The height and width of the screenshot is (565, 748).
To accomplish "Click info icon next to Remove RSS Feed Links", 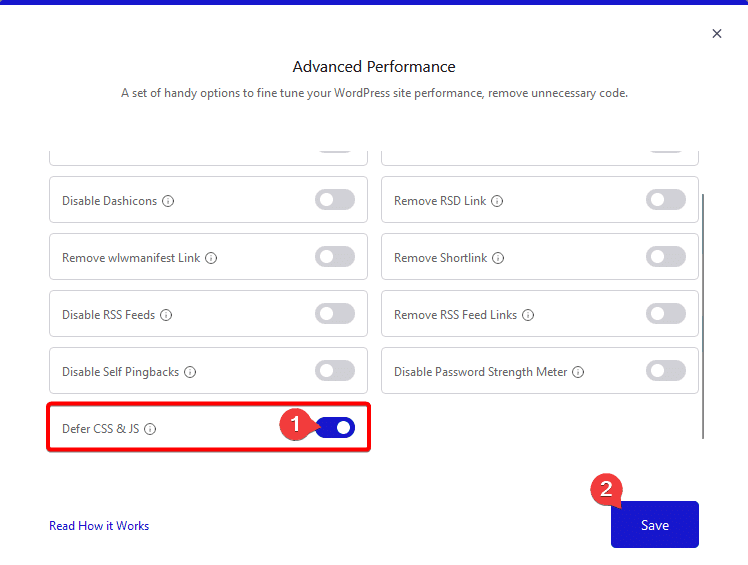I will click(x=528, y=315).
